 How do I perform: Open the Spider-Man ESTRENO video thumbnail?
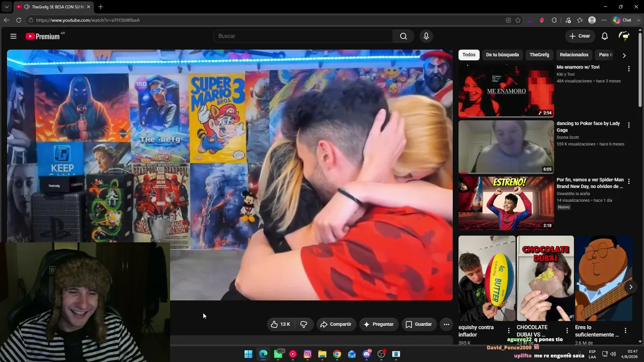click(x=506, y=203)
